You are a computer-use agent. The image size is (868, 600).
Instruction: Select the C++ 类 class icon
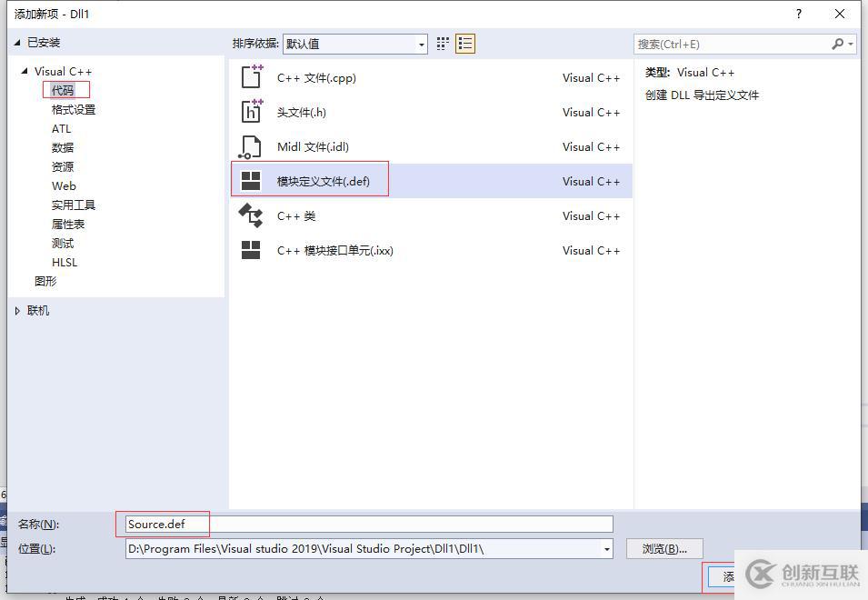pyautogui.click(x=251, y=215)
